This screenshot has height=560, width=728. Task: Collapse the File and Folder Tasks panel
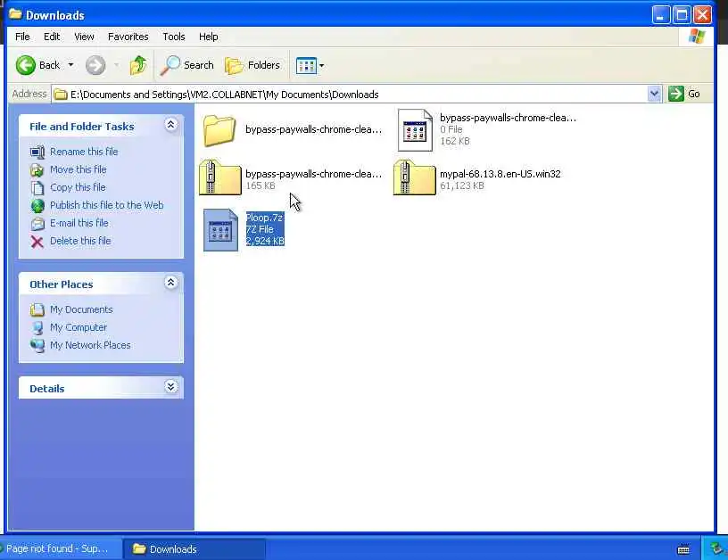171,125
